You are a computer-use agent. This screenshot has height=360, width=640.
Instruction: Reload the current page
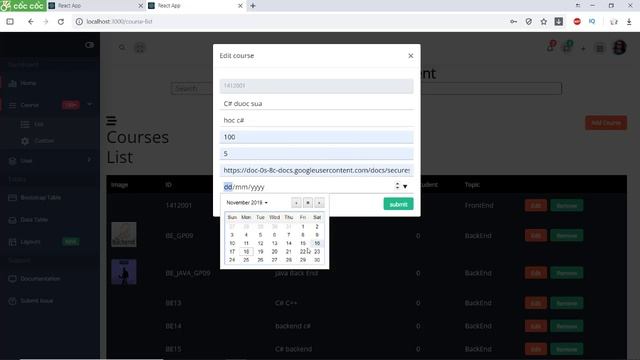pyautogui.click(x=61, y=22)
